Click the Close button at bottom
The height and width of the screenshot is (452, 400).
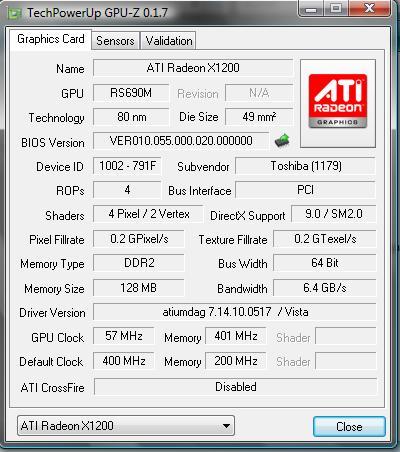349,426
